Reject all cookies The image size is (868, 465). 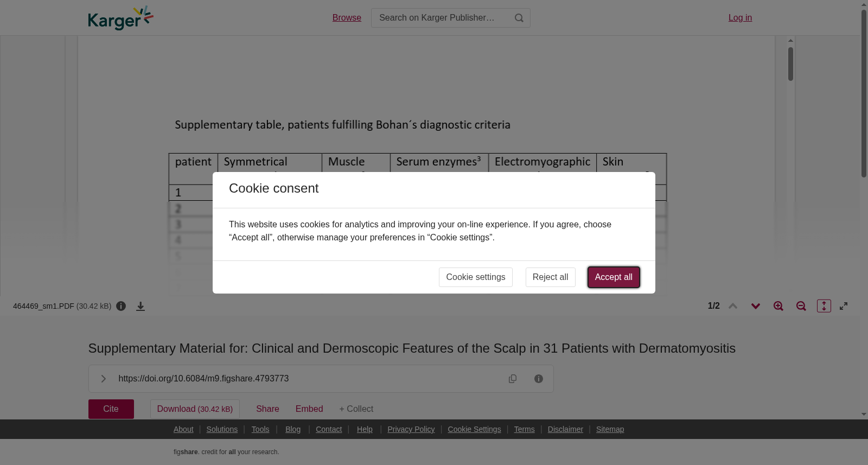coord(550,277)
